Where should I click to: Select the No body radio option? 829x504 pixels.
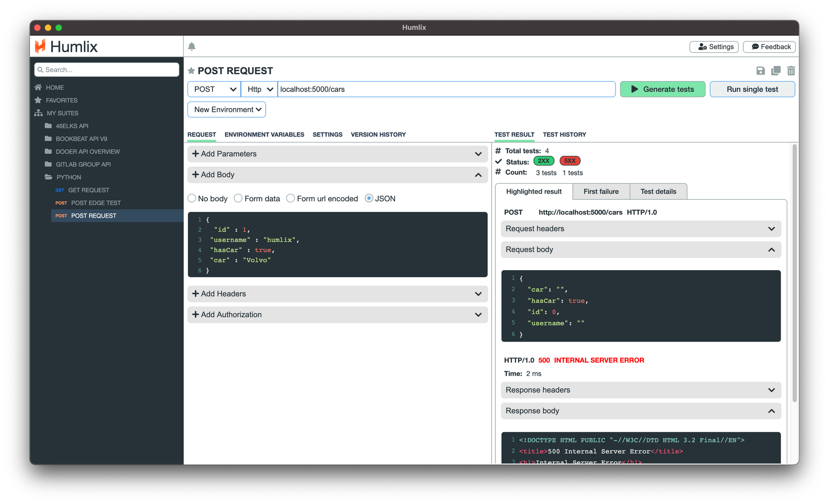192,199
